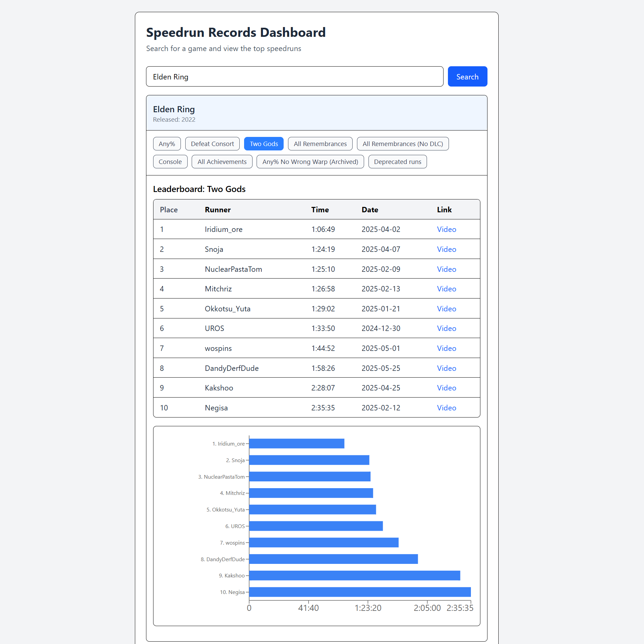Click the date 2025-05-25
Viewport: 644px width, 644px height.
click(x=381, y=368)
